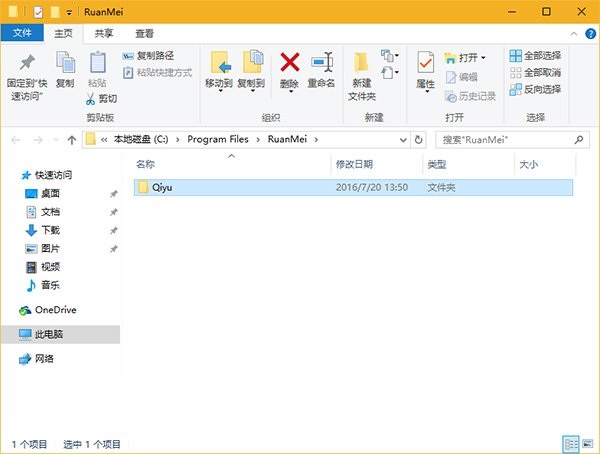Click Pin to Quick access (固定到"快速访问") icon
This screenshot has height=454, width=600.
(x=27, y=63)
